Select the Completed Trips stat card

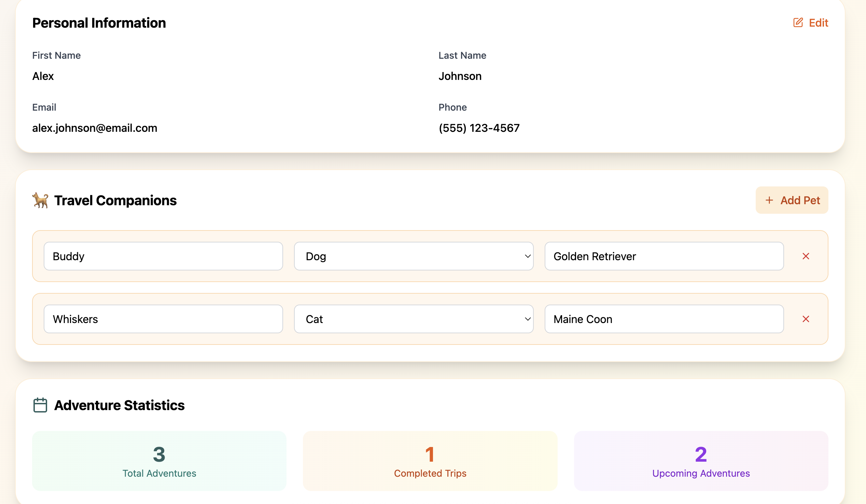point(430,461)
